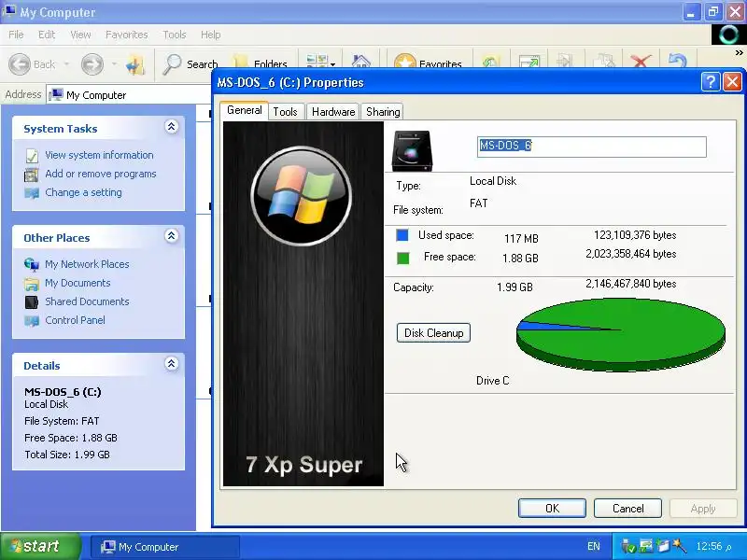
Task: Click the green Free space swatch
Action: 402,259
